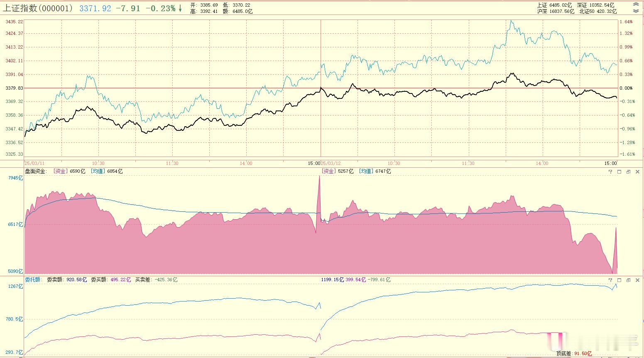Click the 1.64% percentage axis label
This screenshot has width=644, height=358.
click(626, 22)
